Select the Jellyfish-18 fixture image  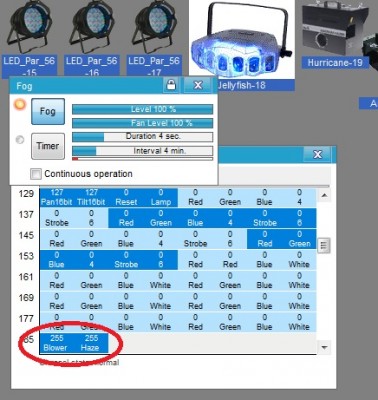[x=242, y=39]
